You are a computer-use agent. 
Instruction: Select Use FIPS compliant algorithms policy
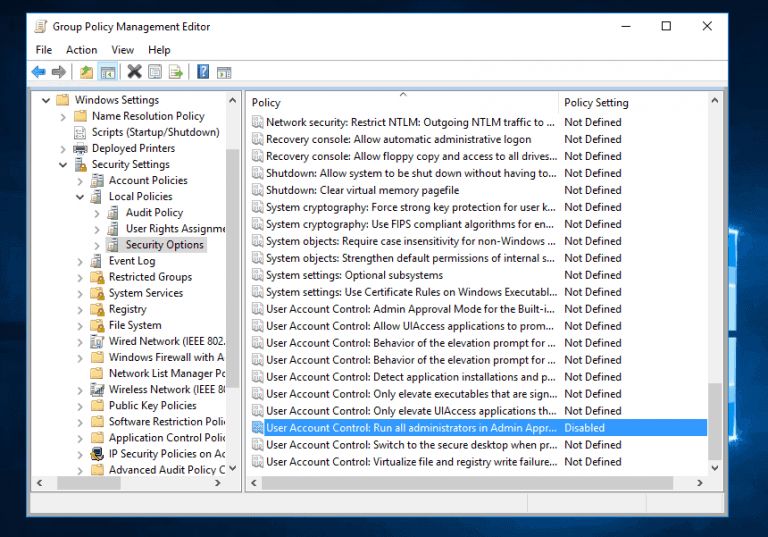409,224
